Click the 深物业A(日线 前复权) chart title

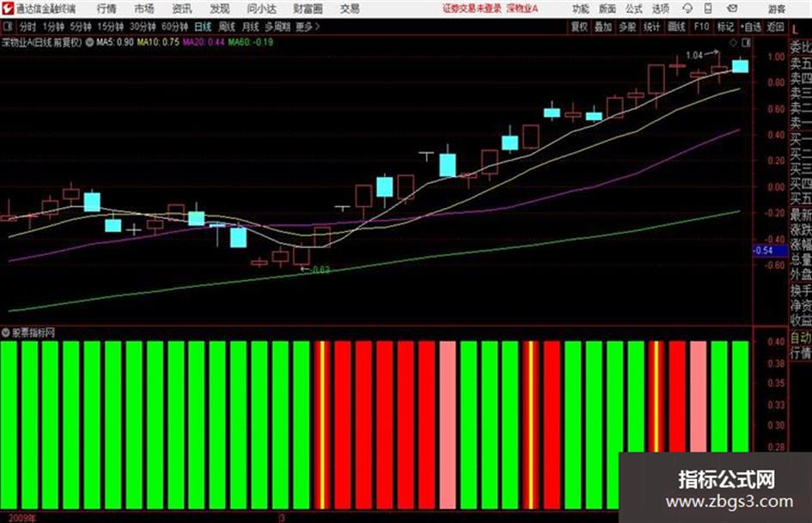(x=42, y=42)
